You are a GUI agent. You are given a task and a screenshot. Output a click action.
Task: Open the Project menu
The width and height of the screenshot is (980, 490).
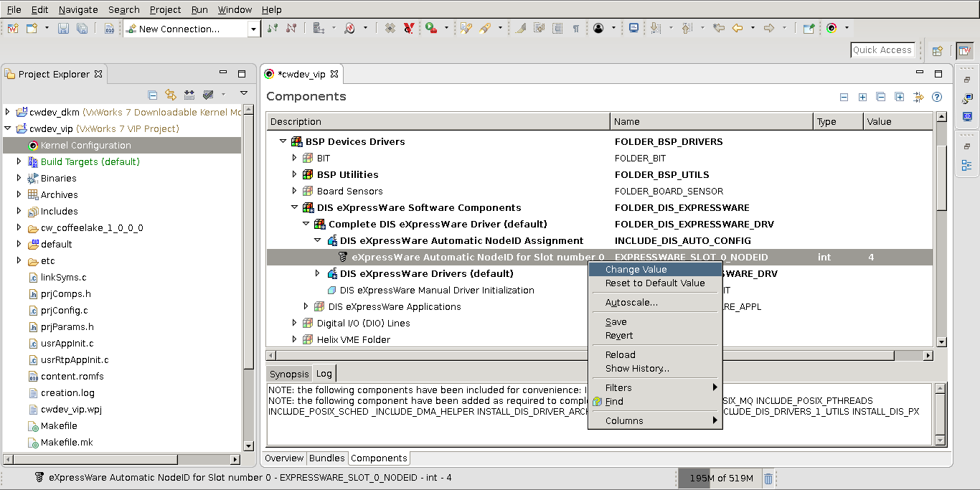click(165, 9)
